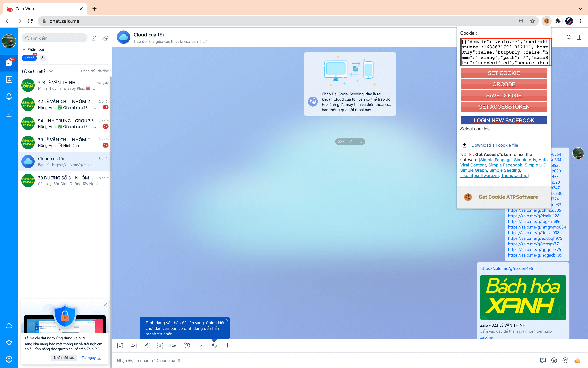588x368 pixels.
Task: Close the Zalo PC install banner
Action: [x=105, y=305]
